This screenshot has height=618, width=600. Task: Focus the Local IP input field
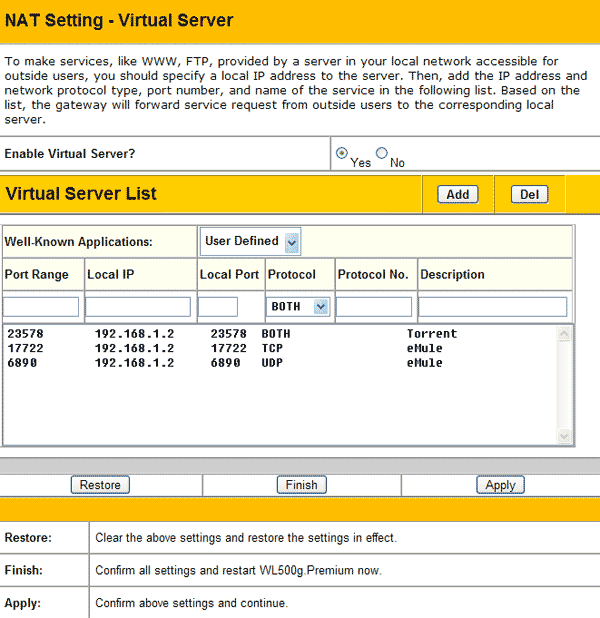pyautogui.click(x=138, y=307)
